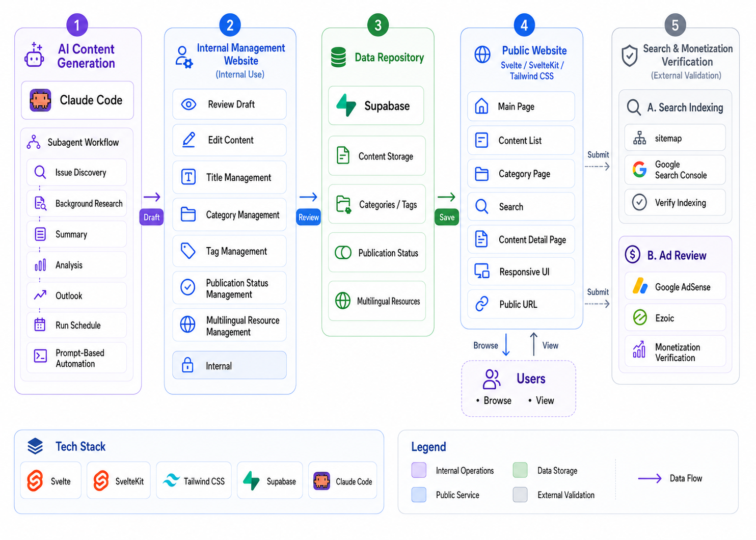Image resolution: width=756 pixels, height=540 pixels.
Task: Select the Google logo beside Search Console
Action: click(640, 169)
